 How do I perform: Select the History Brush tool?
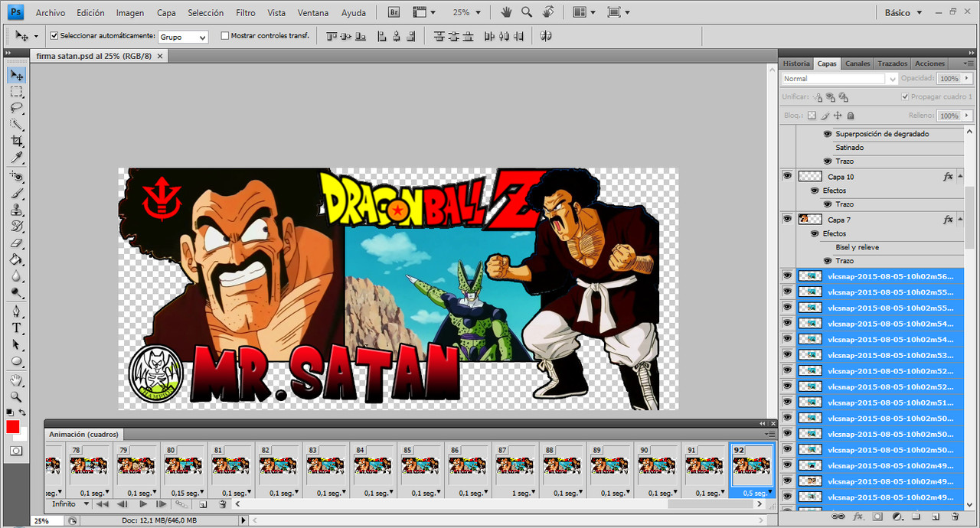pos(16,227)
